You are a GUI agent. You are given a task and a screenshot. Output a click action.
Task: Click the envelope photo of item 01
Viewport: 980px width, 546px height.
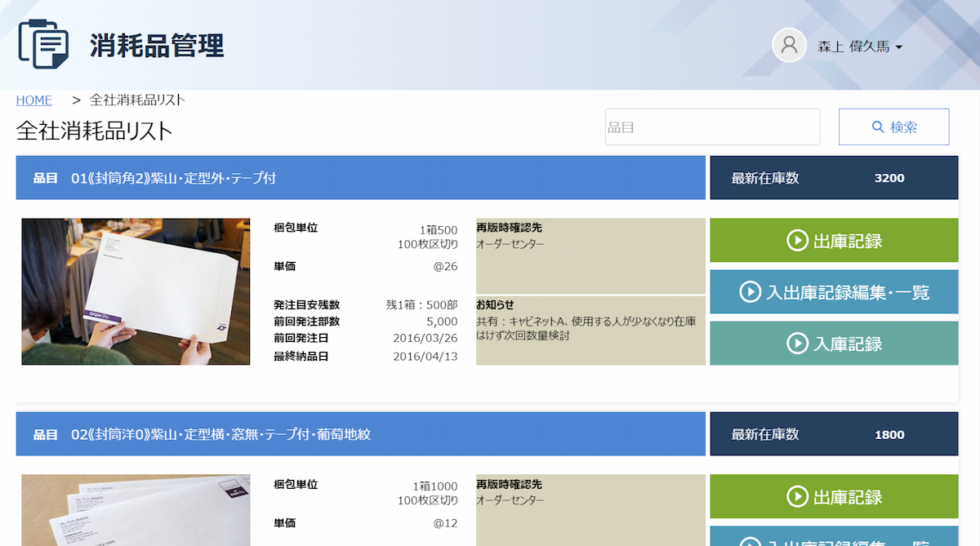136,291
